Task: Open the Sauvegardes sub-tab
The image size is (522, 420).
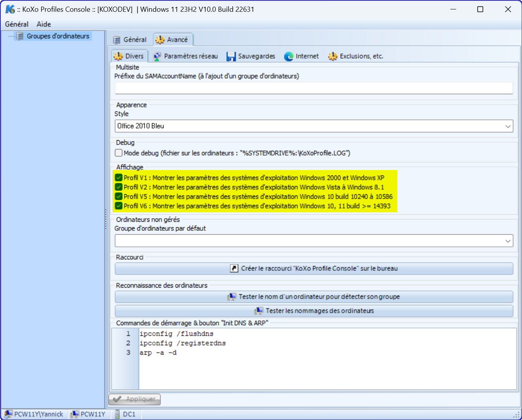Action: pyautogui.click(x=251, y=56)
